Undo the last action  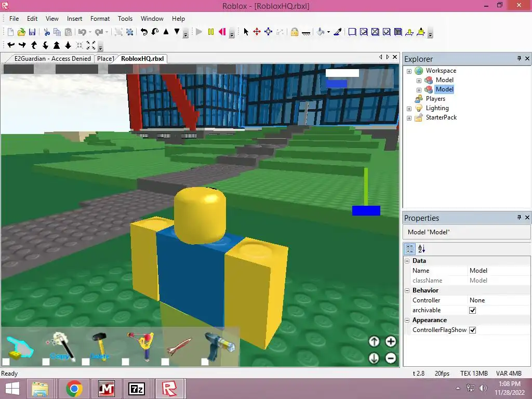pos(82,32)
